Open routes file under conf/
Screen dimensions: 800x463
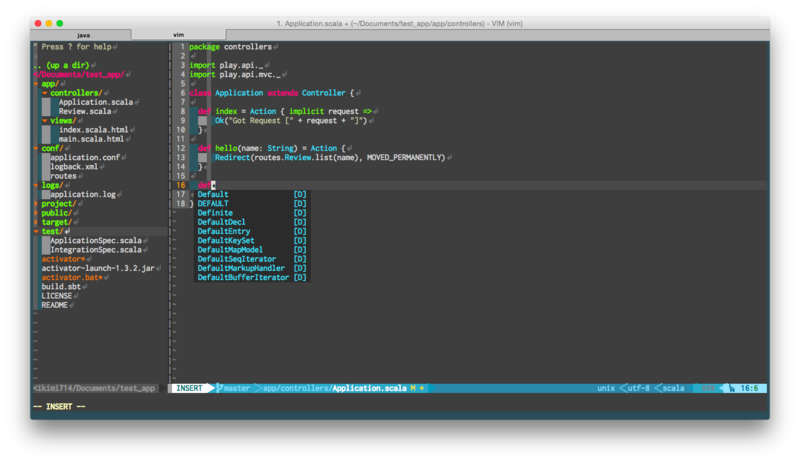[63, 176]
